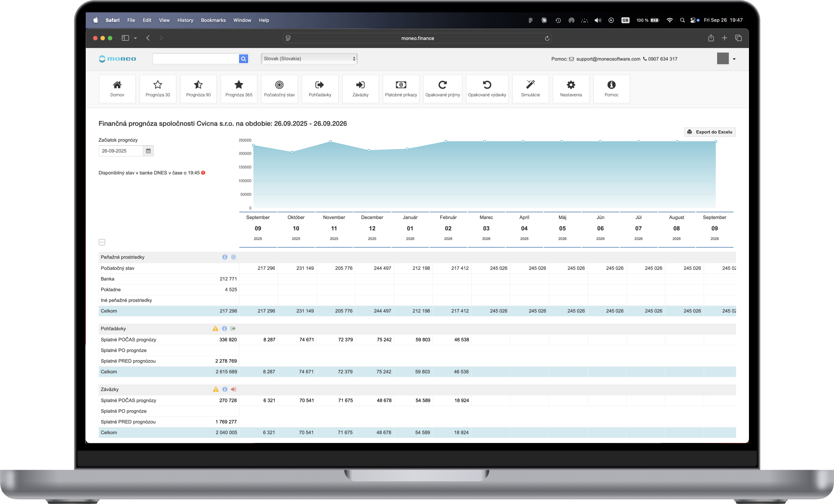Open the History menu
The width and height of the screenshot is (834, 504).
coord(185,20)
